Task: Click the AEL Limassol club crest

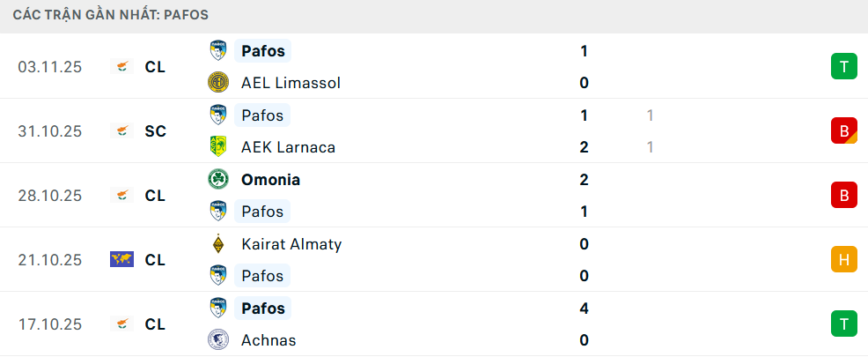Action: pyautogui.click(x=217, y=83)
